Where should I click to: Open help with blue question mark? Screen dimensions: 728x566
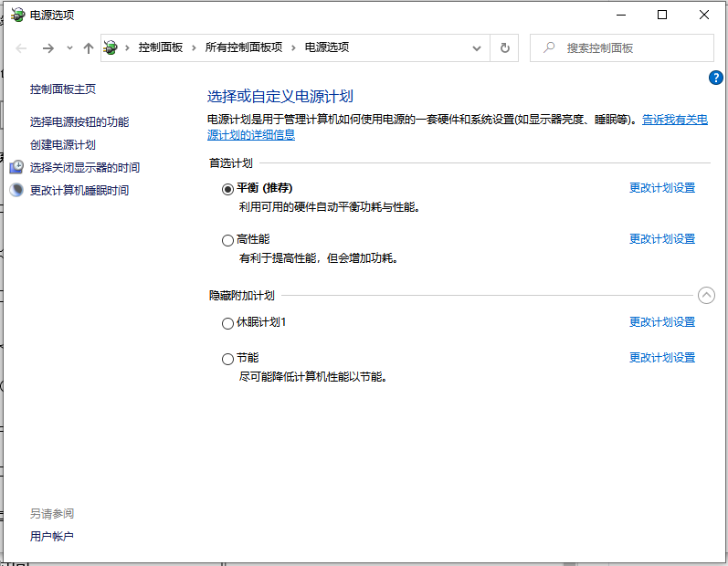[716, 78]
